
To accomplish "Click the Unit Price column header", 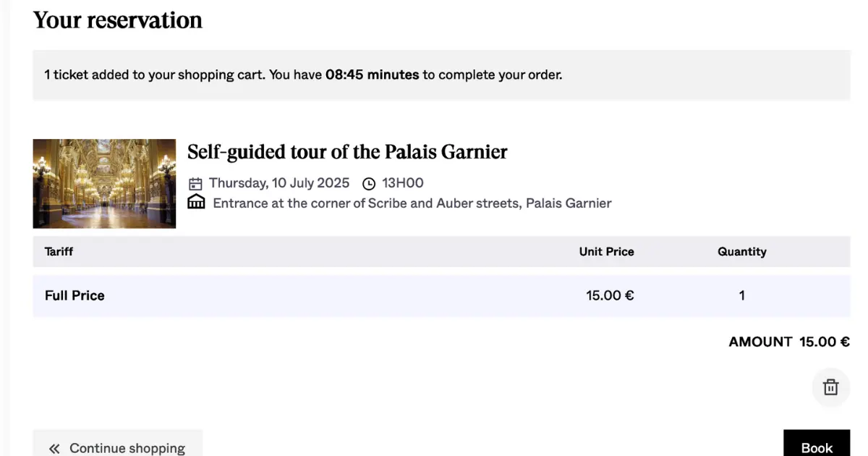I will (x=606, y=252).
